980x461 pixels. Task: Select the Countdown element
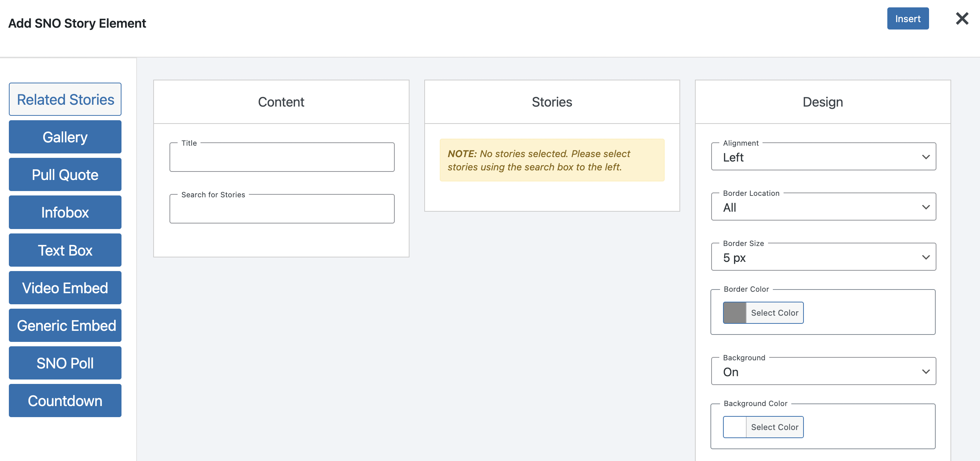[x=65, y=401]
